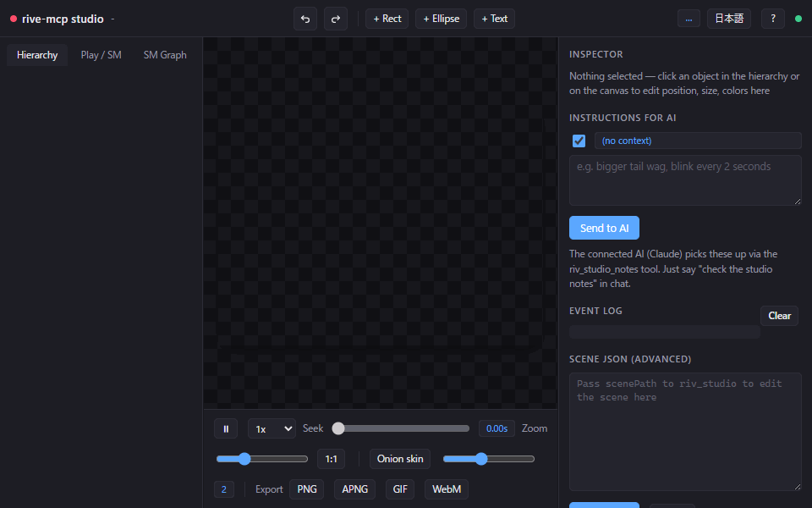Export as APNG

point(354,489)
